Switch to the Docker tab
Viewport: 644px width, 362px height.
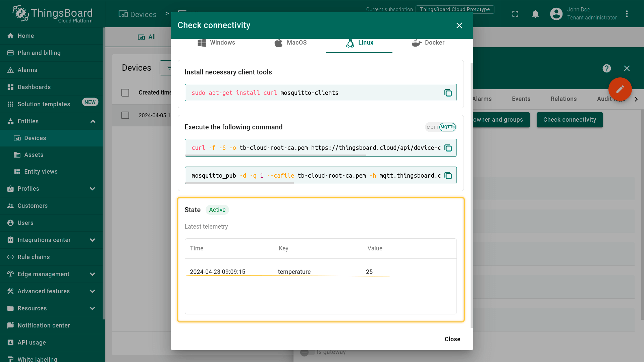pos(428,43)
